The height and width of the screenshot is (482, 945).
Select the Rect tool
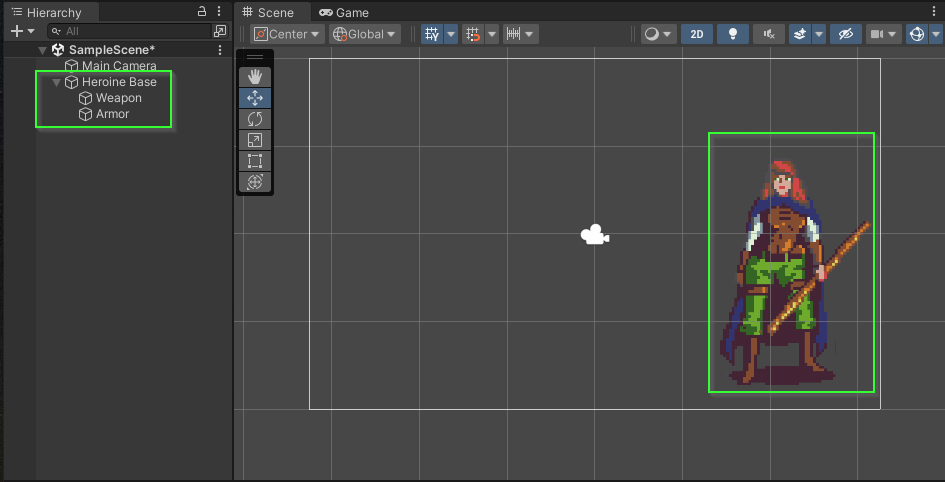coord(255,161)
